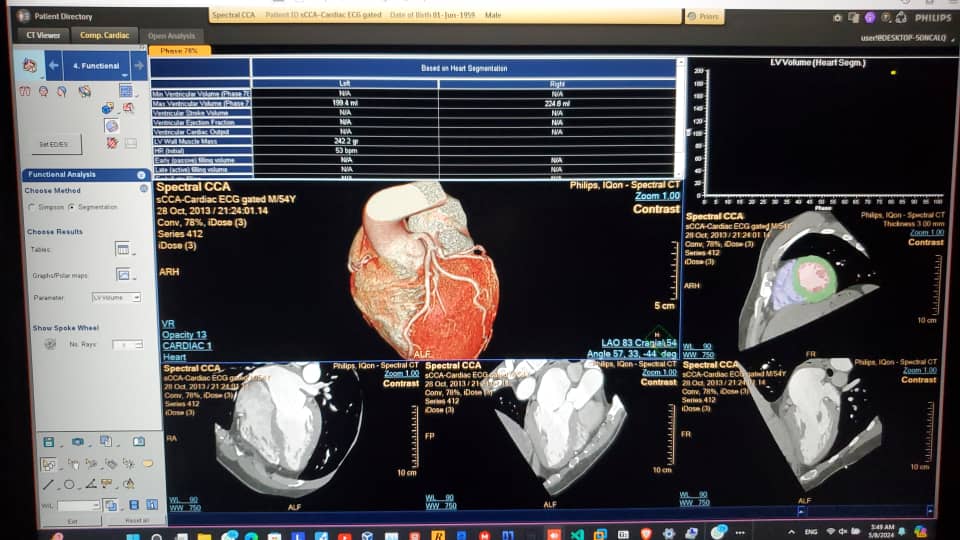960x540 pixels.
Task: Click the yellow annotation bubble icon
Action: [148, 464]
